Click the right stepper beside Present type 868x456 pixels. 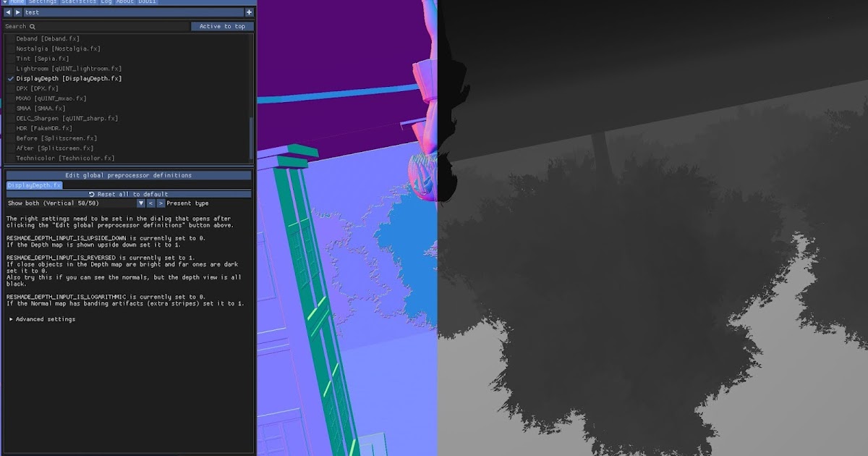[x=160, y=203]
